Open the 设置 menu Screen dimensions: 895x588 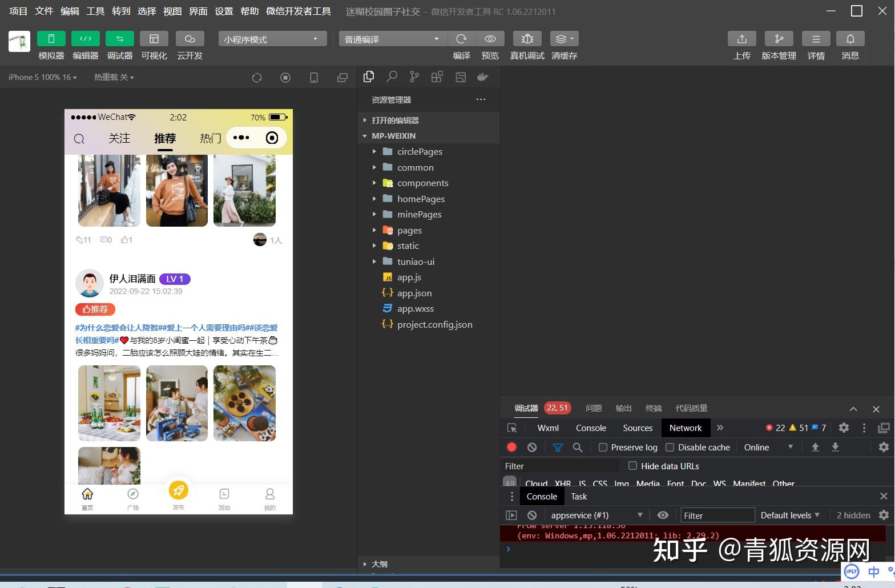pos(224,11)
